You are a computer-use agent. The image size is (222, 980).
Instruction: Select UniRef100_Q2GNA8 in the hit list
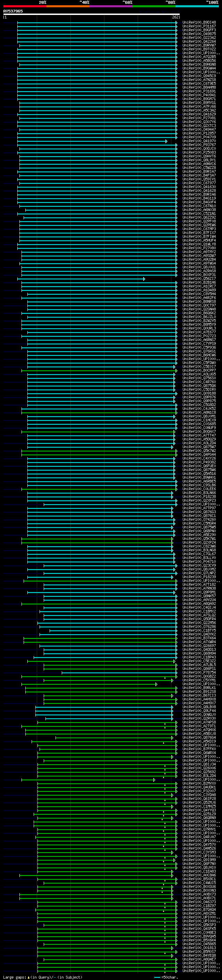(199, 309)
